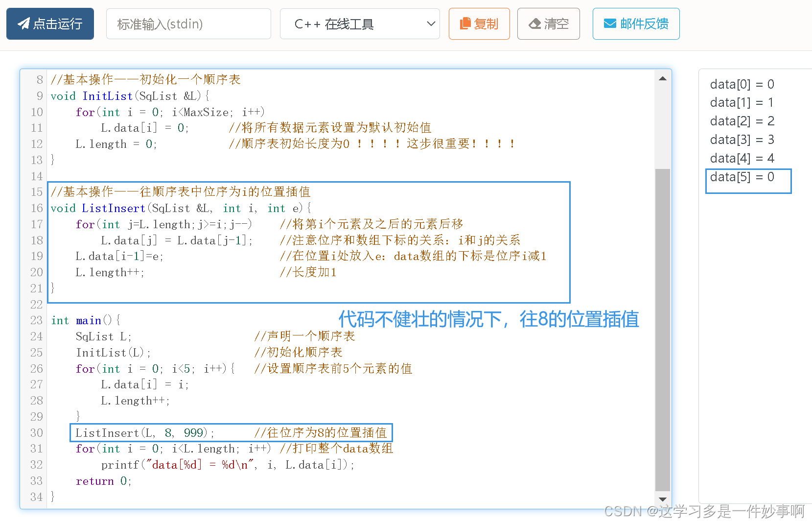812x523 pixels.
Task: Click the L.length = 0; line
Action: coord(116,144)
